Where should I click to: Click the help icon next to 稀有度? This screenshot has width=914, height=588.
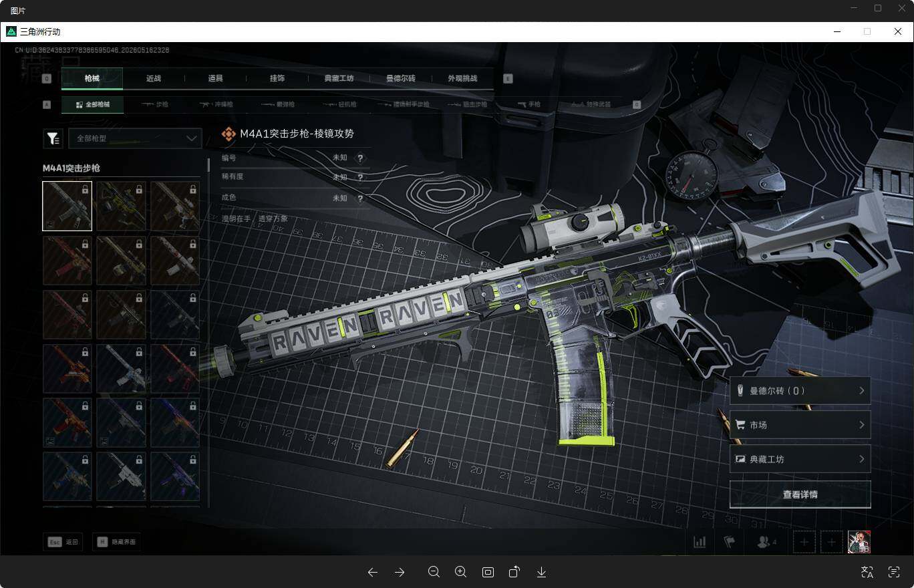[360, 178]
